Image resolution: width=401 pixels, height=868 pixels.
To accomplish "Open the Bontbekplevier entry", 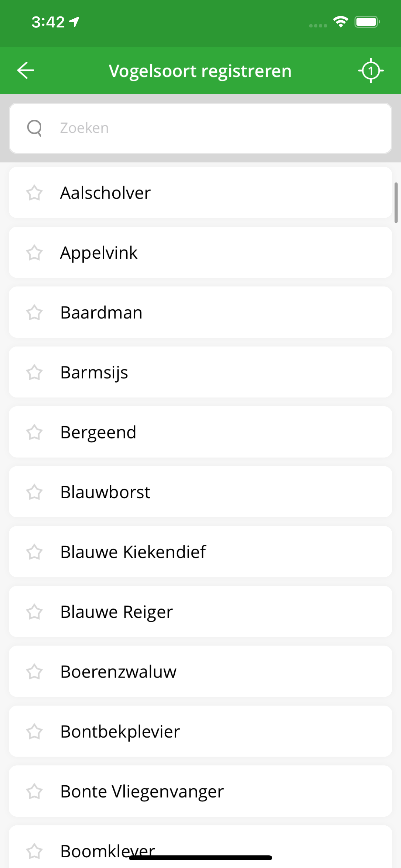I will (x=202, y=731).
